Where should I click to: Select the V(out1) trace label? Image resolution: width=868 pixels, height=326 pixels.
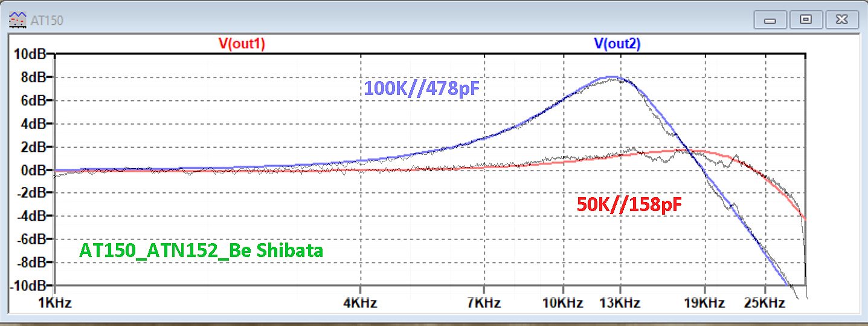click(x=242, y=44)
